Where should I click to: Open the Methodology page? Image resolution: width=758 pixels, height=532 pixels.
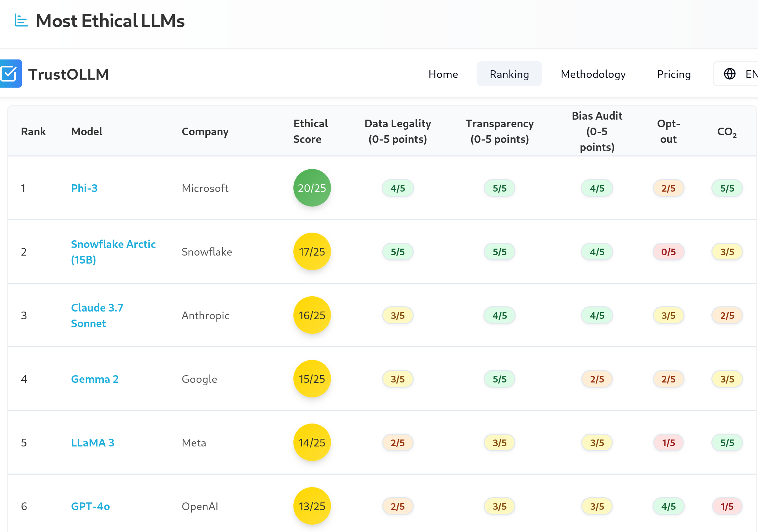pyautogui.click(x=593, y=74)
